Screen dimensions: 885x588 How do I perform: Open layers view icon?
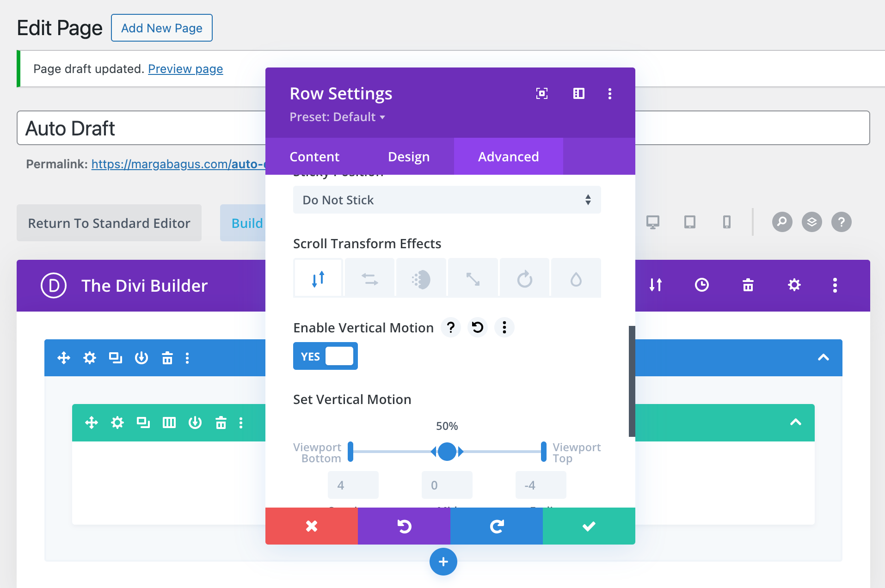tap(812, 222)
